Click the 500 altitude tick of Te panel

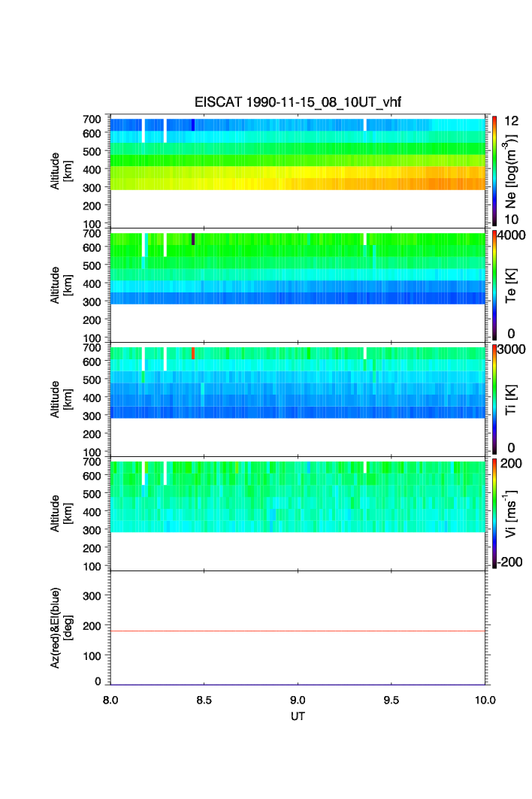(x=92, y=265)
